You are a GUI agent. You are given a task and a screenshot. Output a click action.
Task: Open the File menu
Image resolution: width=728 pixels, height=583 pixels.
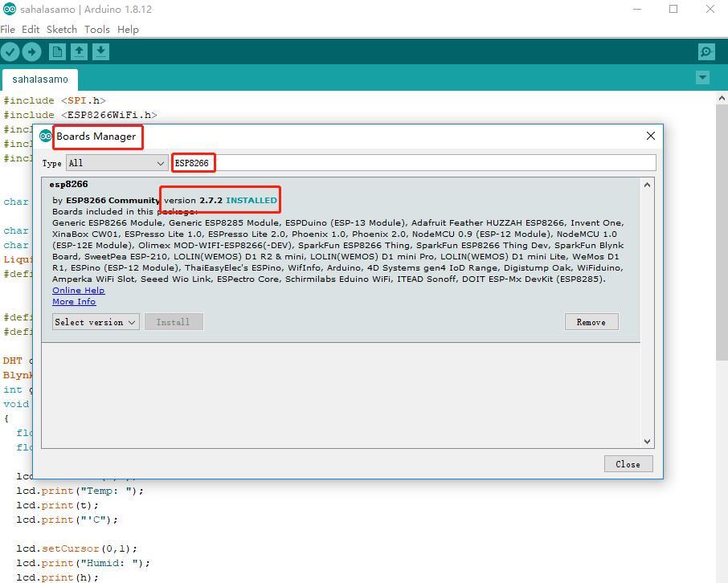click(7, 29)
